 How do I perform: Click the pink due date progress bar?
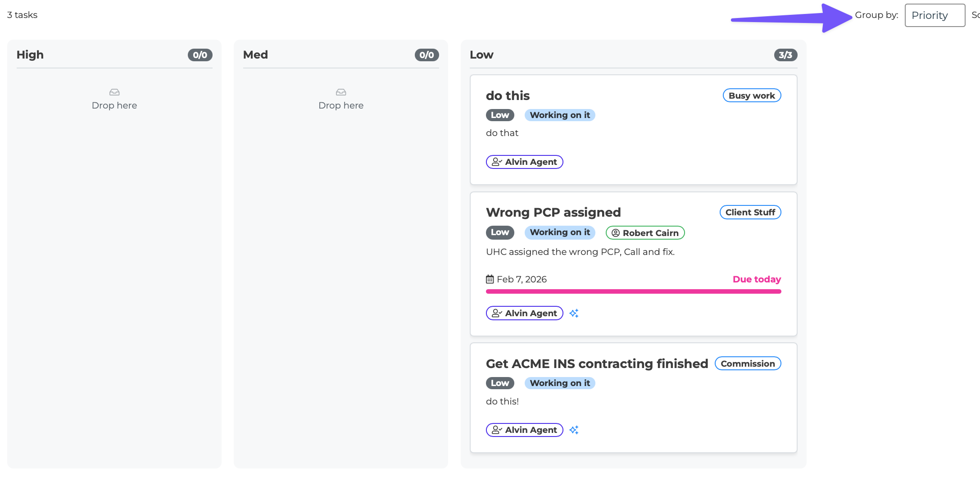click(x=633, y=291)
